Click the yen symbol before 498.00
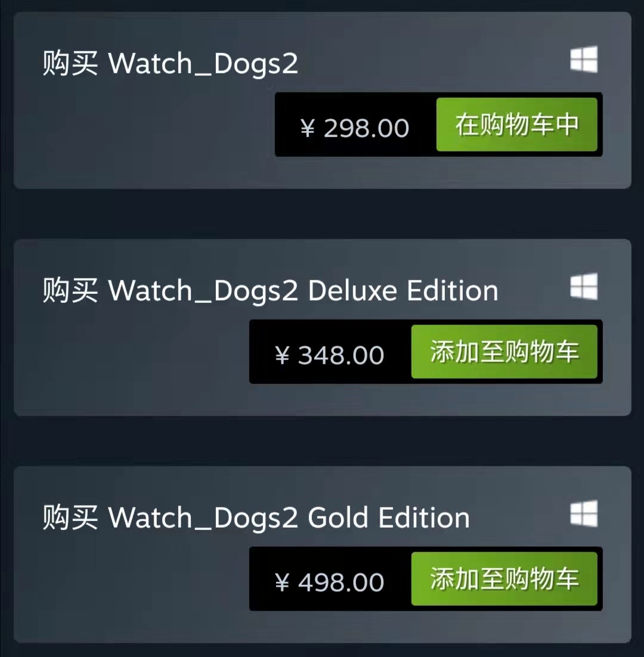644x657 pixels. pos(283,582)
